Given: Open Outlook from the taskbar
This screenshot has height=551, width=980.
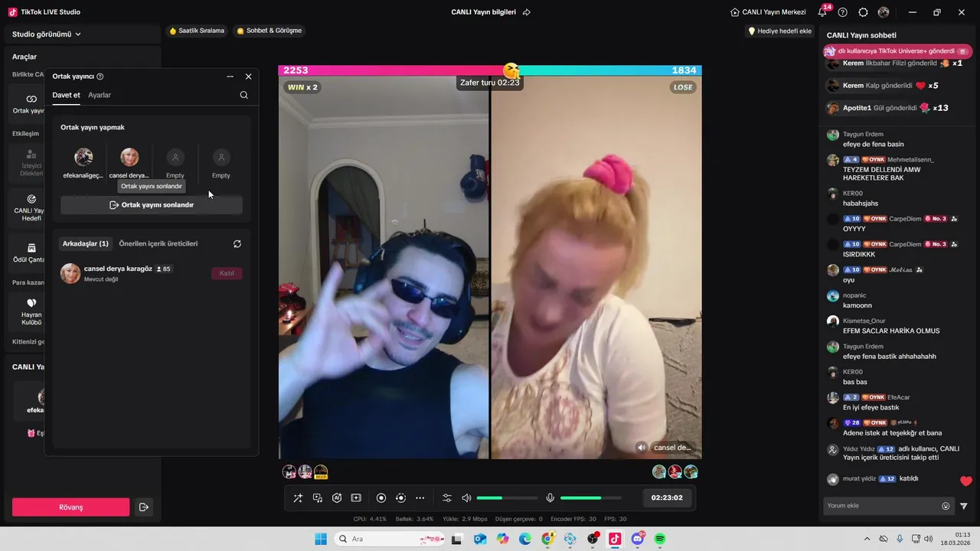Looking at the screenshot, I should tap(480, 539).
